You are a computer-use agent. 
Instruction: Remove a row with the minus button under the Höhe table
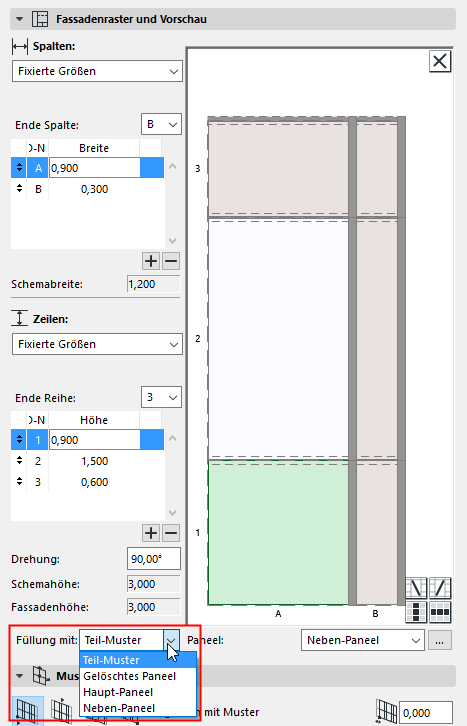[171, 533]
